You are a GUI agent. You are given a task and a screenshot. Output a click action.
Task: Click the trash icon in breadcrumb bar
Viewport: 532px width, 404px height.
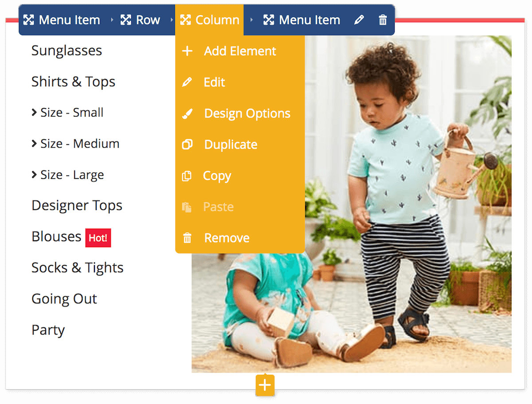383,20
